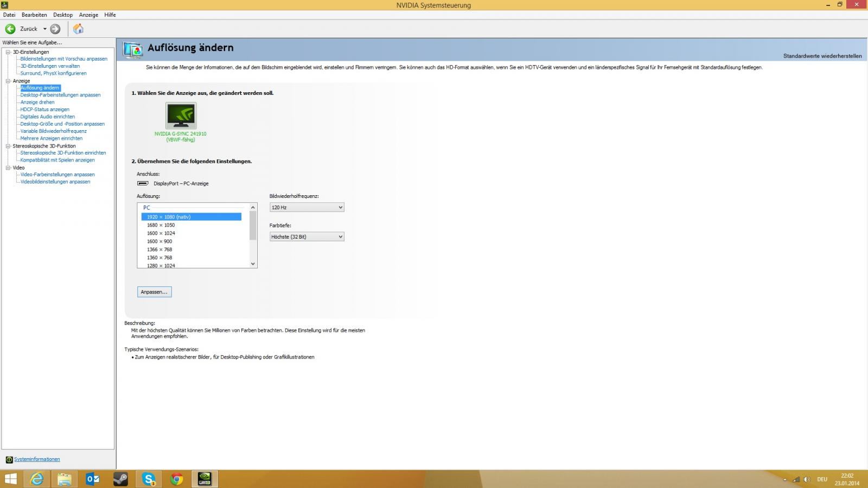This screenshot has height=488, width=868.
Task: Open the Datei menu
Action: 9,15
